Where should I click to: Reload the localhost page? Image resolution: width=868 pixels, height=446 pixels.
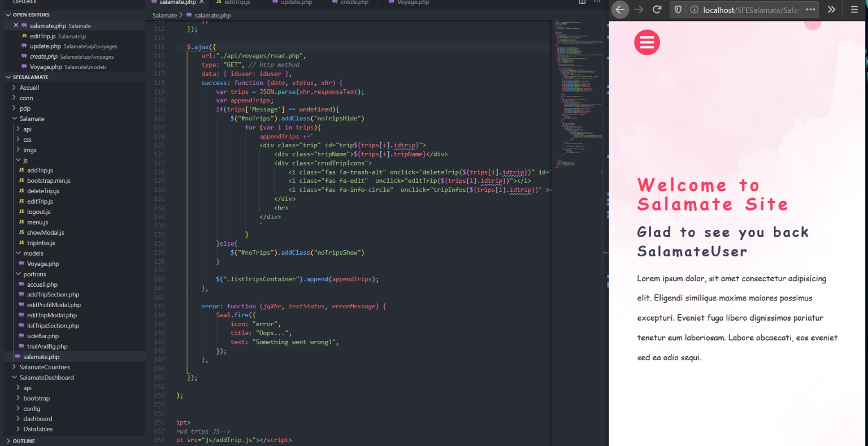point(657,9)
